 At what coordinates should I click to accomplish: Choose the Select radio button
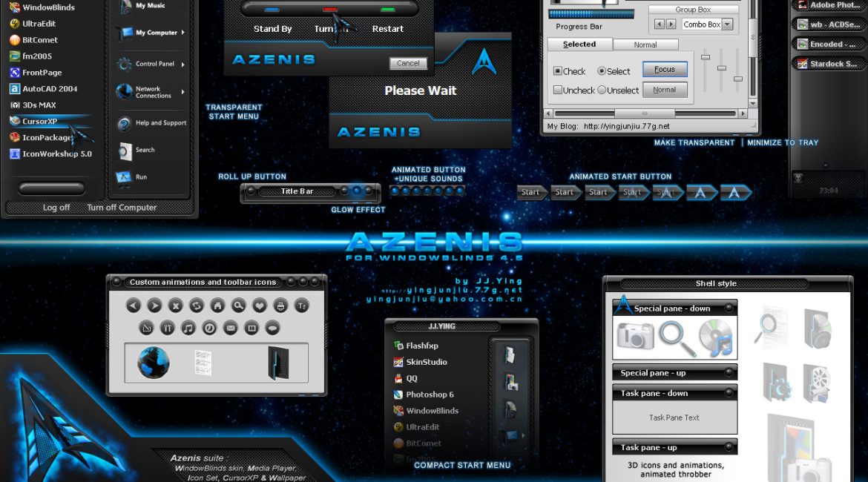point(601,71)
